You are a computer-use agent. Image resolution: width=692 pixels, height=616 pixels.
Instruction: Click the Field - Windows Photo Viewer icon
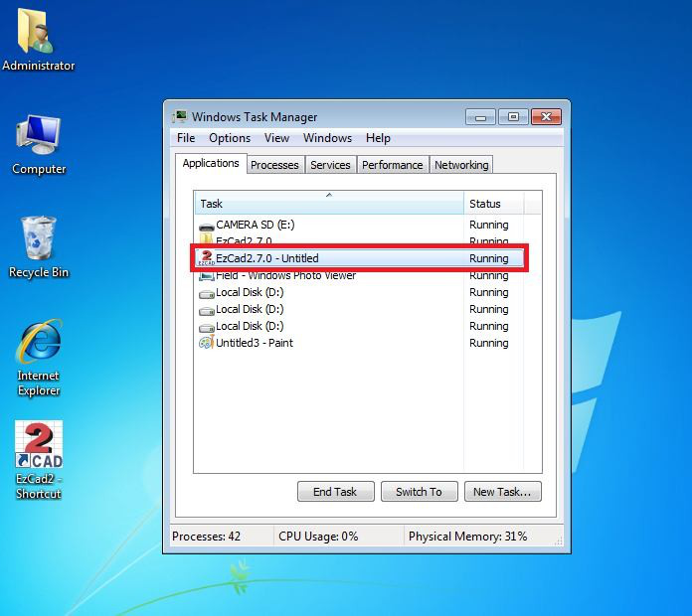(207, 275)
